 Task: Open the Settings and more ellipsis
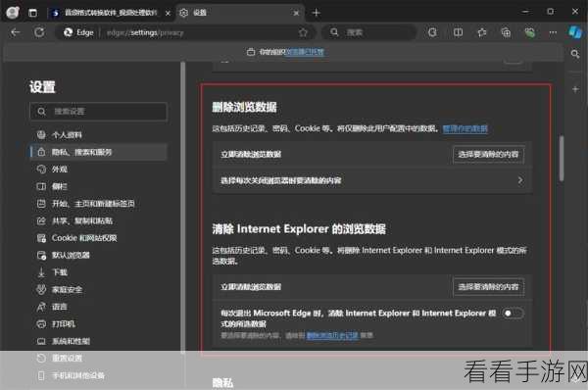point(553,32)
